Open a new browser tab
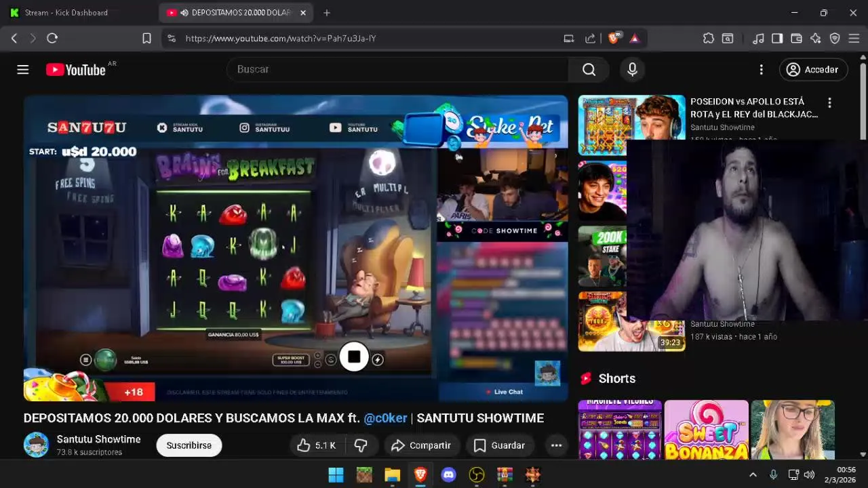 coord(327,13)
